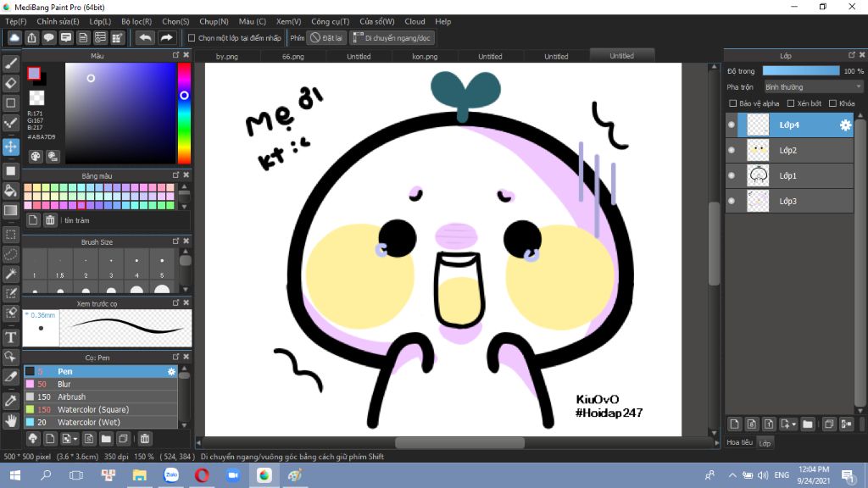Add new color to palette
Viewport: 868px width, 488px height.
(x=33, y=220)
